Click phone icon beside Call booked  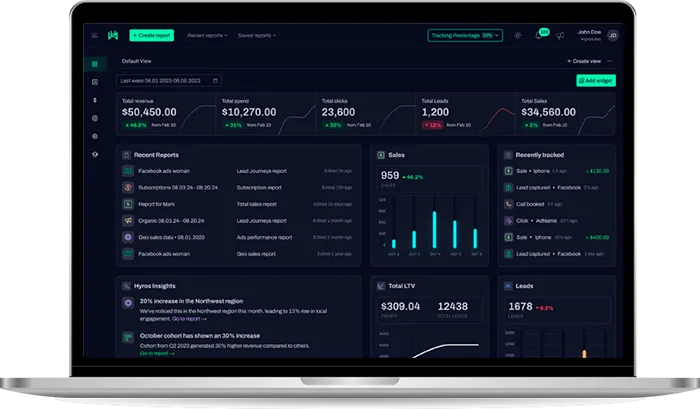coord(508,204)
